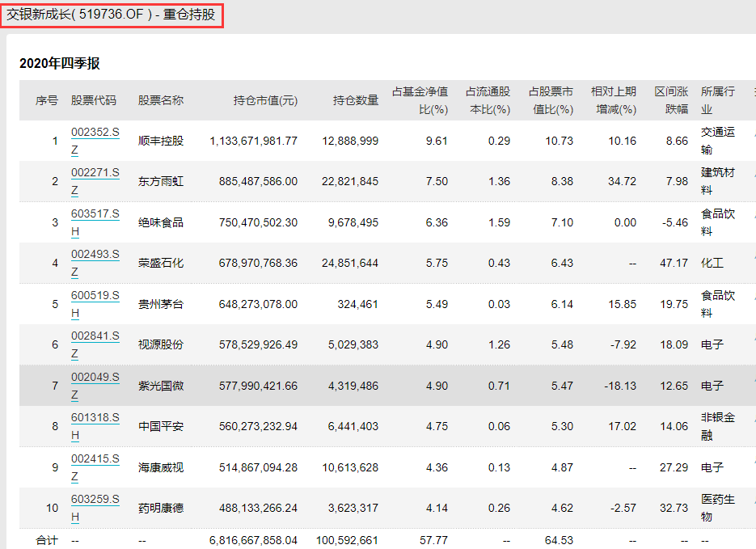Open stock code link 002415.SZ
756x549 pixels.
click(95, 467)
